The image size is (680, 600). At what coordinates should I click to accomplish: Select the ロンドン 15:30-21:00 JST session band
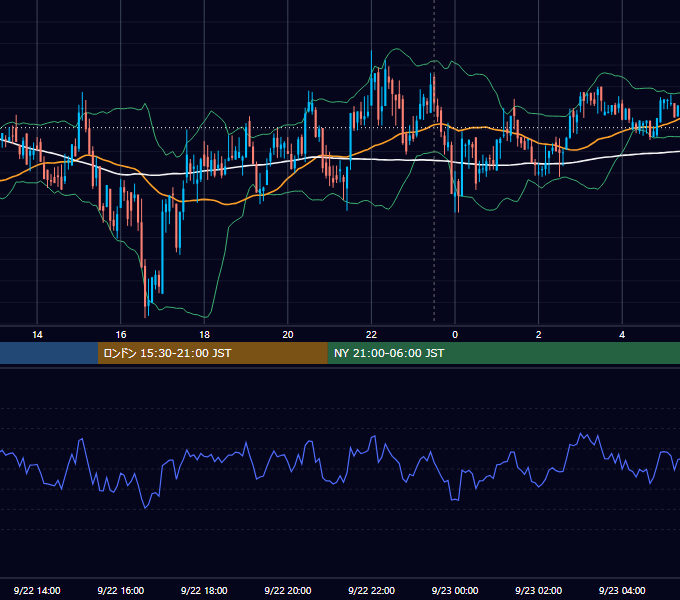pyautogui.click(x=212, y=353)
